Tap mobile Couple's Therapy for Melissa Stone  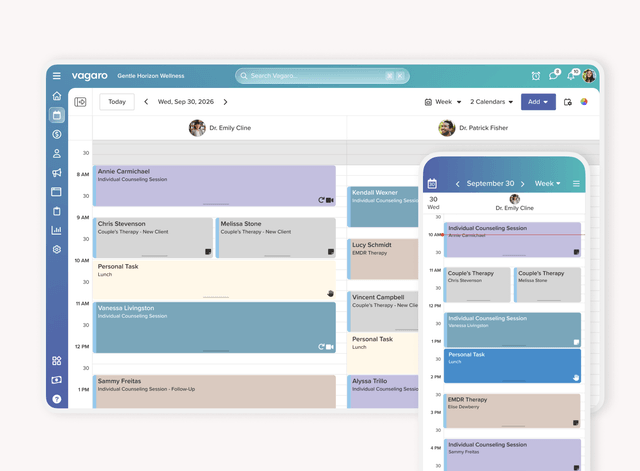pyautogui.click(x=547, y=285)
